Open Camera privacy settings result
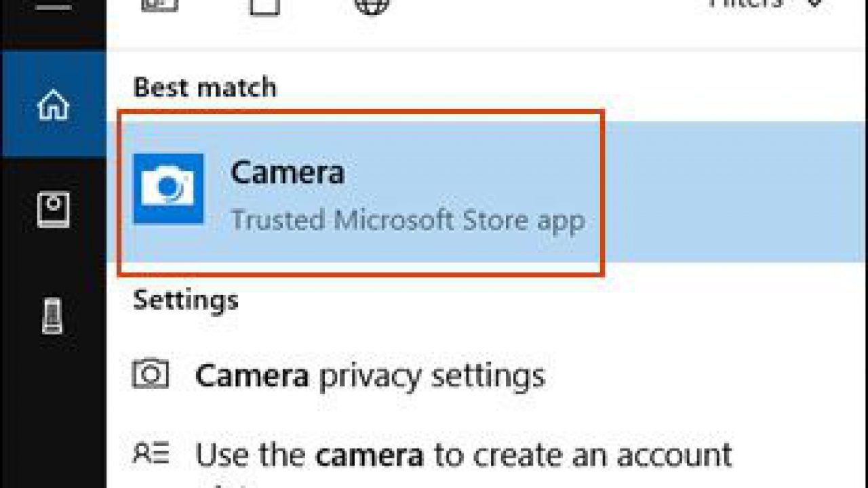 370,375
